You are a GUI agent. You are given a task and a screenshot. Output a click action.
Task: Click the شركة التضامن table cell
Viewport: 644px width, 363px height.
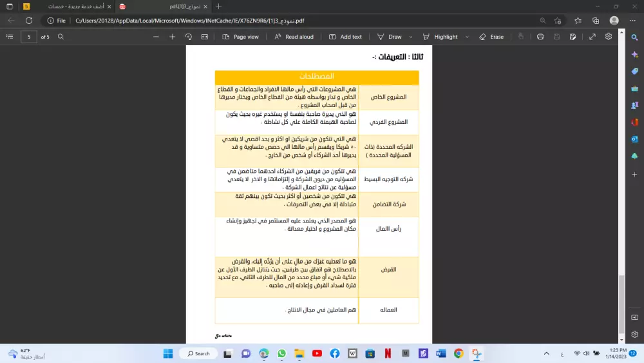point(388,204)
